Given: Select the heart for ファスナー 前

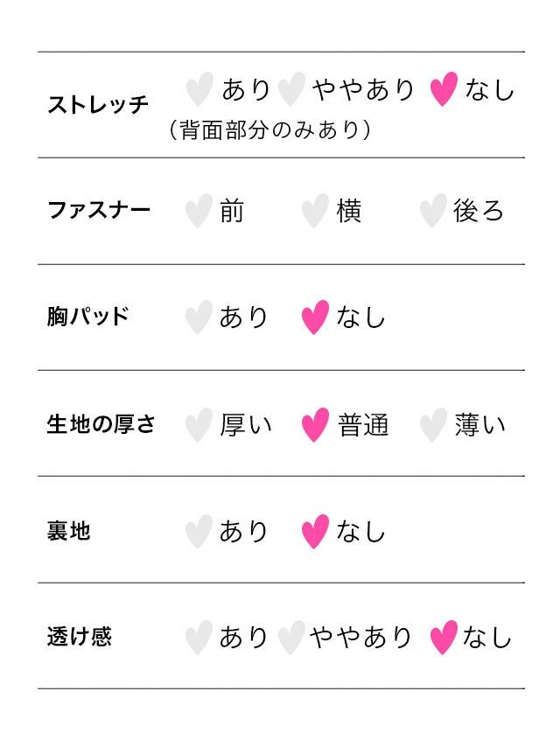Looking at the screenshot, I should (x=199, y=211).
